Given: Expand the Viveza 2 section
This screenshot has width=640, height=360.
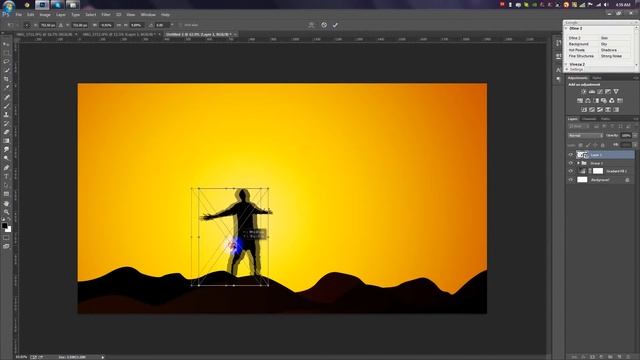Looking at the screenshot, I should [x=566, y=64].
